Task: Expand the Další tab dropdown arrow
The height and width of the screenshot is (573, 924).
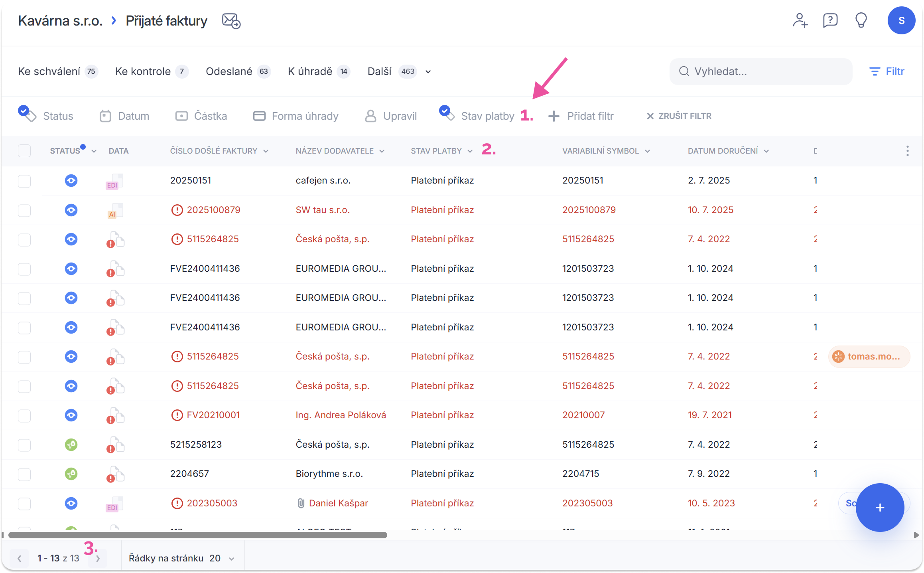Action: pyautogui.click(x=428, y=72)
